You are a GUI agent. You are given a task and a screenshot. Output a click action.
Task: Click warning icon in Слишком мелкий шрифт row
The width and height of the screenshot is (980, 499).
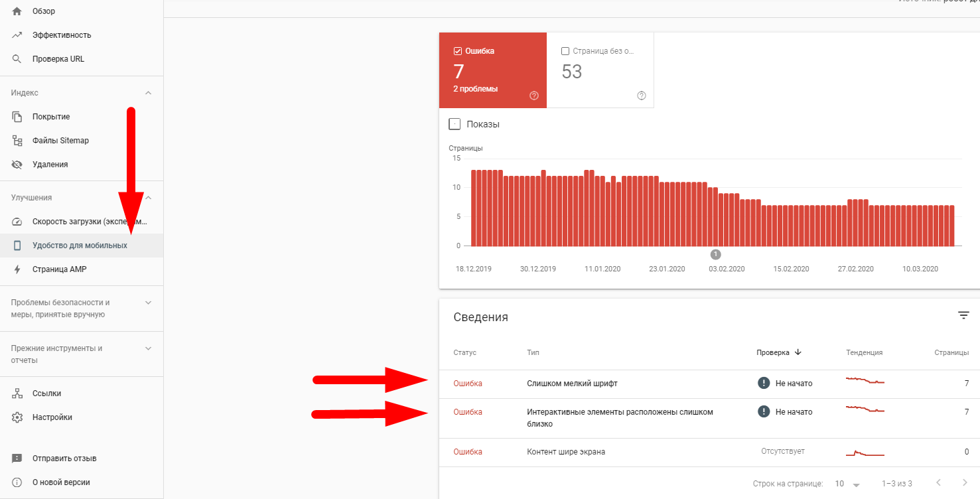point(764,383)
